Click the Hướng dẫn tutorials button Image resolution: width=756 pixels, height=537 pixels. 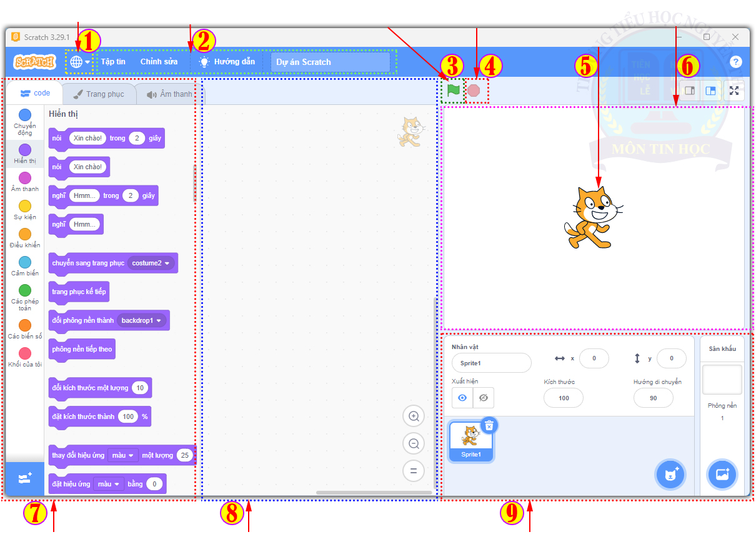coord(227,62)
